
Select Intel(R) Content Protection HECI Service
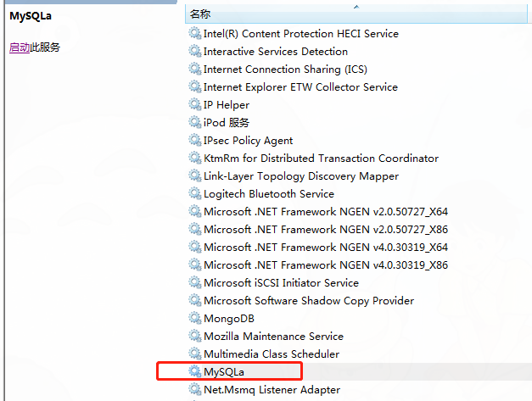click(300, 34)
